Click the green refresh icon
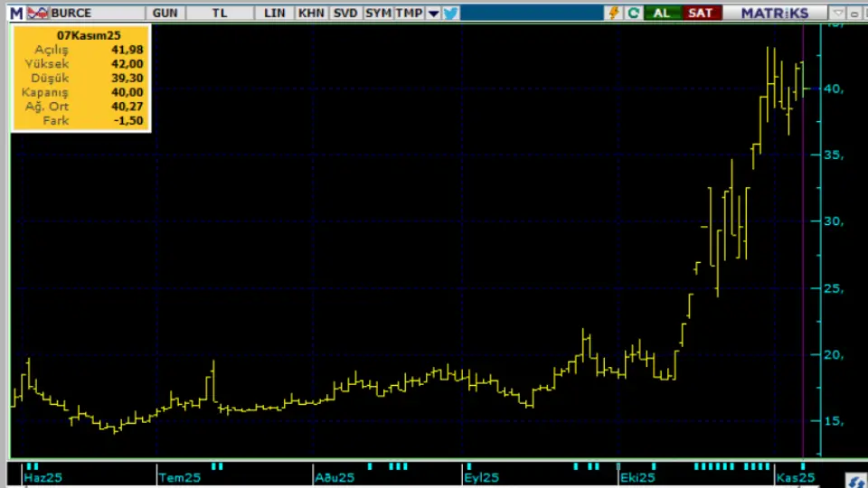Viewport: 868px width, 488px height. tap(634, 13)
